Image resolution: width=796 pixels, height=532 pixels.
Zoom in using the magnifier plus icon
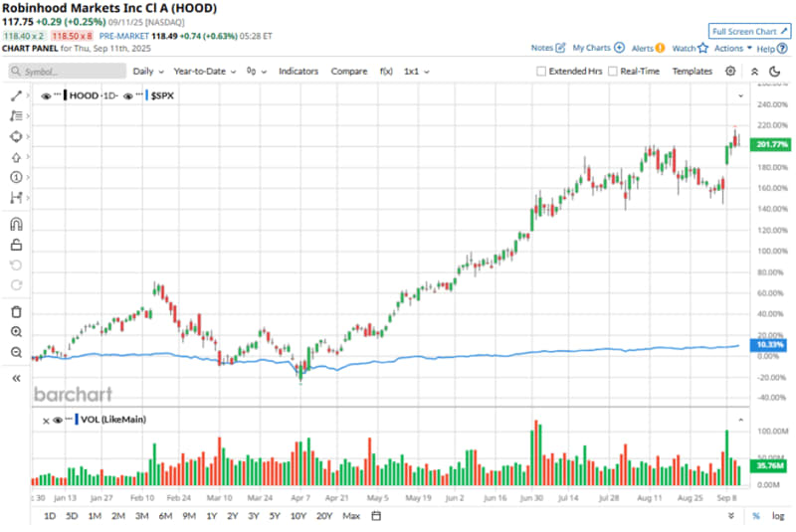[16, 332]
